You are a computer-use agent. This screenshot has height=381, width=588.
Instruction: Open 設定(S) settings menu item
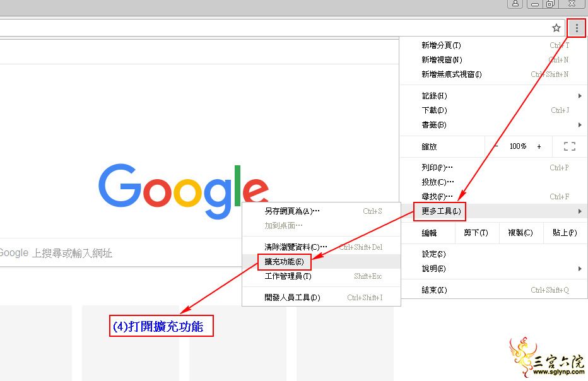[493, 254]
